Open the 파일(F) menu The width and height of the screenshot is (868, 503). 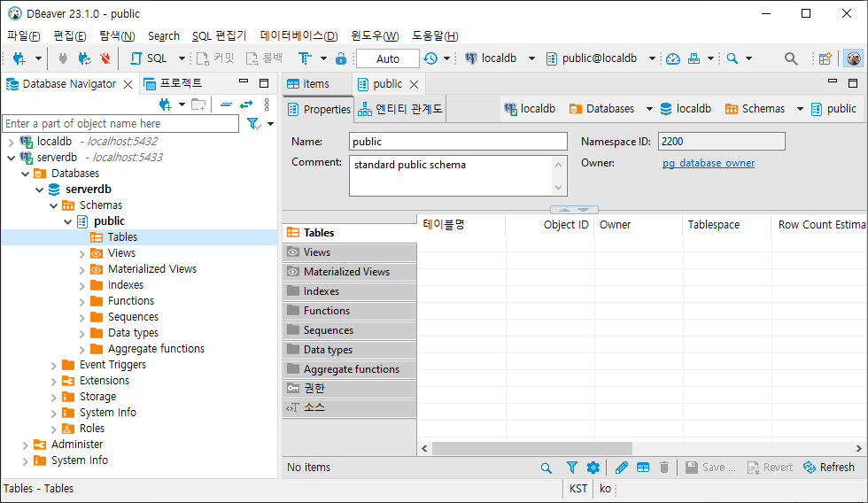pos(24,36)
